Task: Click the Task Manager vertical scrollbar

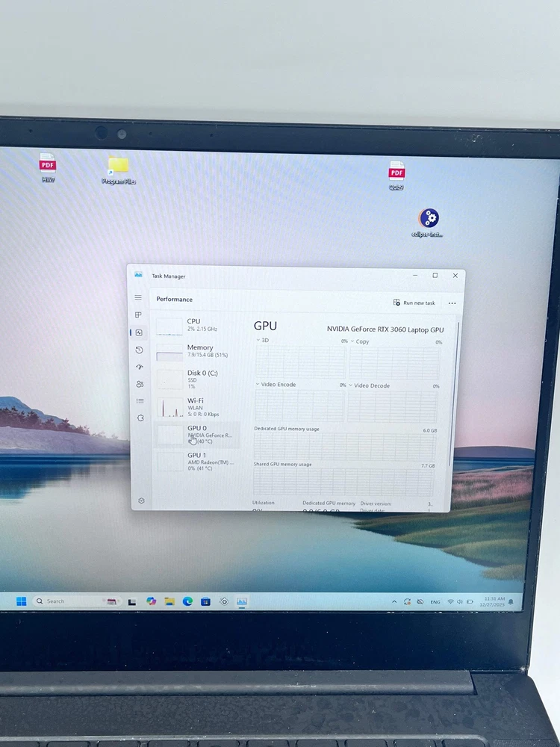Action: [x=456, y=388]
